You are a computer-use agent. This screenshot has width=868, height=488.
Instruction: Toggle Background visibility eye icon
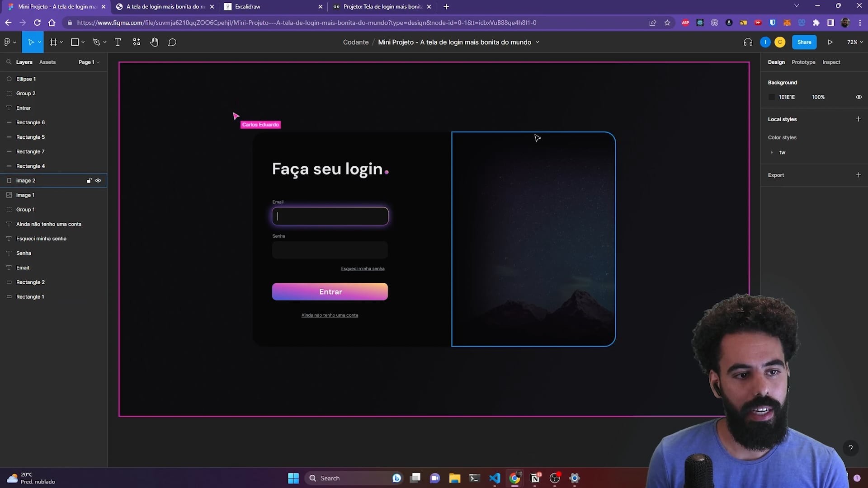(859, 97)
